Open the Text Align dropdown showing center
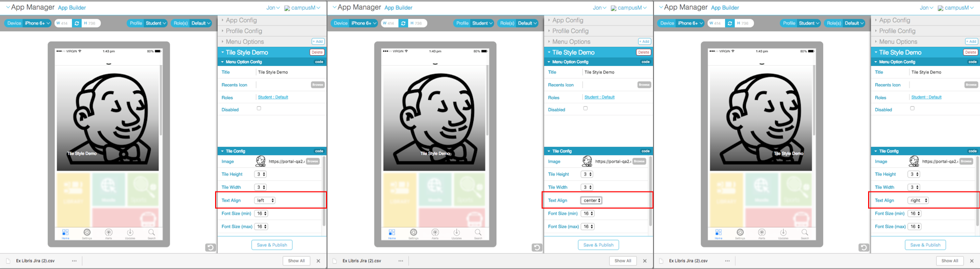The width and height of the screenshot is (980, 269). (592, 201)
